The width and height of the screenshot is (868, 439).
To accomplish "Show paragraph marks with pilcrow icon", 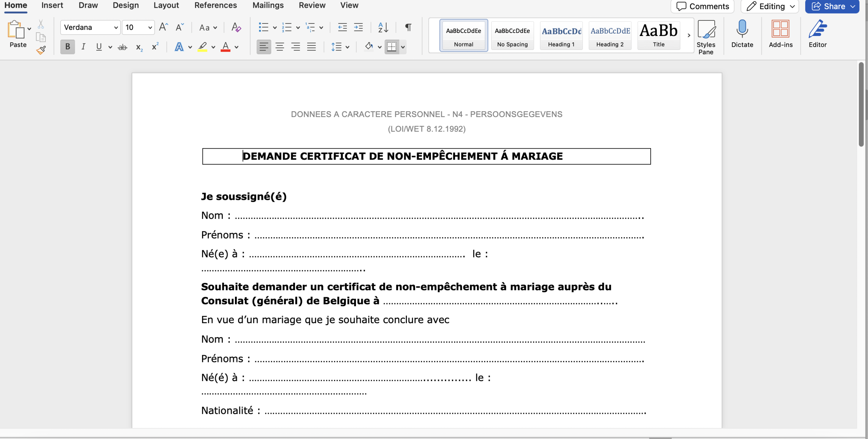I will click(x=408, y=27).
